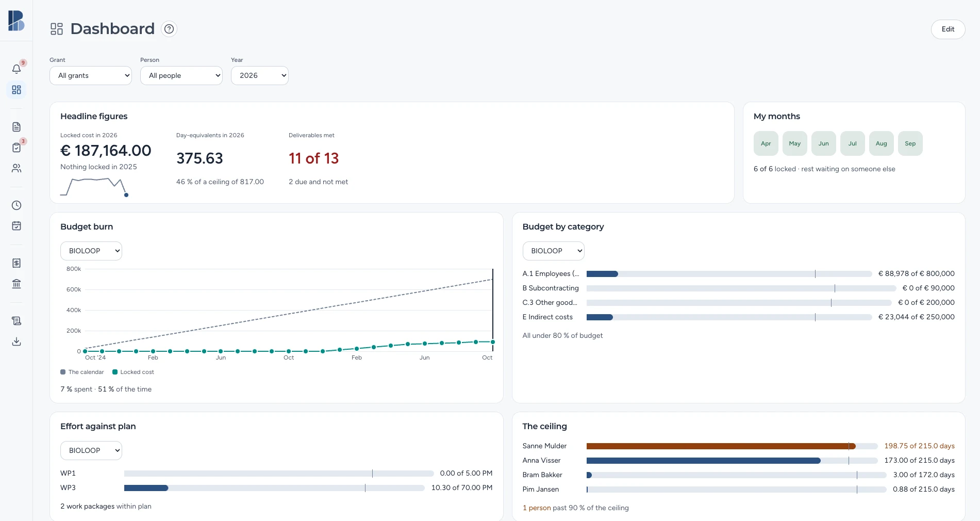Image resolution: width=980 pixels, height=521 pixels.
Task: Open the dollar receipt icon in sidebar
Action: [16, 263]
